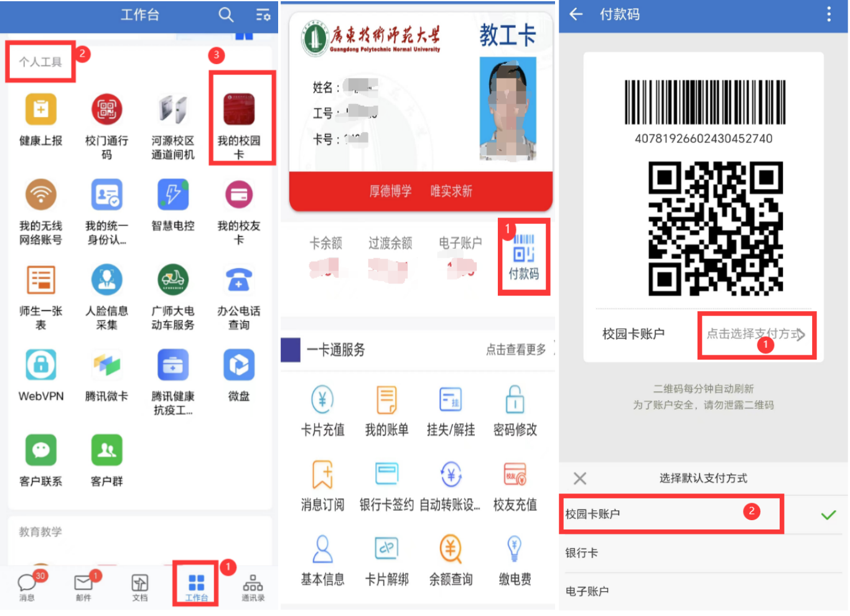Image resolution: width=850 pixels, height=616 pixels.
Task: Open 腾讯微卡 icon
Action: pos(107,365)
